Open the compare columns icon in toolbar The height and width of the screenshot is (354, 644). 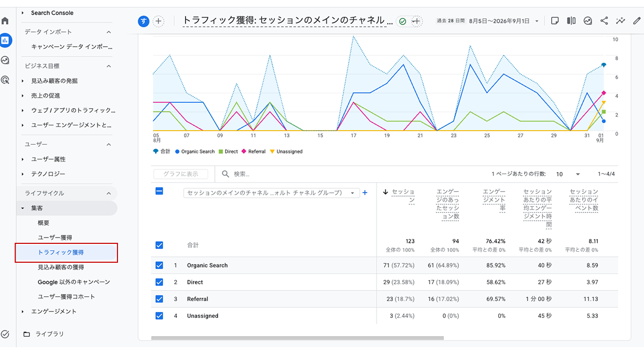(571, 21)
